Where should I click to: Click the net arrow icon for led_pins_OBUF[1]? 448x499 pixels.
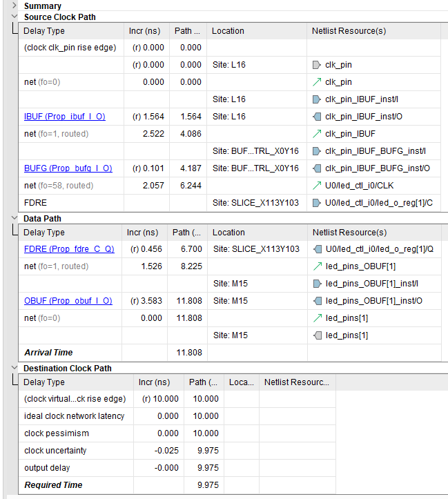pyautogui.click(x=318, y=266)
